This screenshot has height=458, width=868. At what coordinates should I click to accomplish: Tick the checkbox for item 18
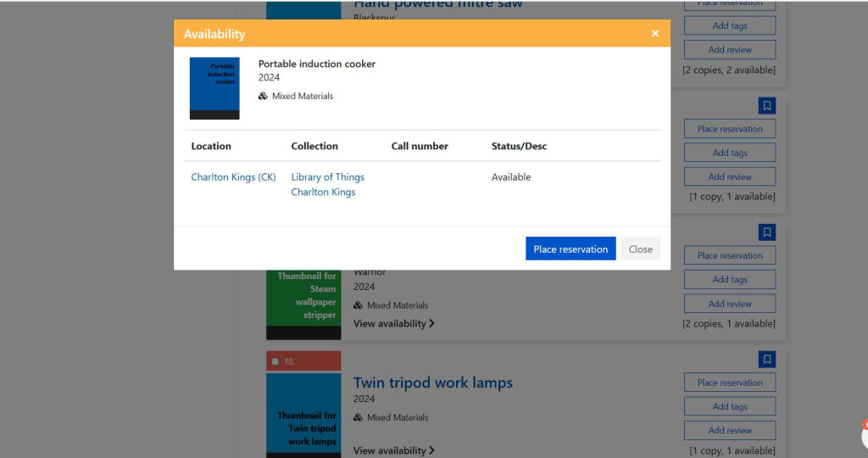pyautogui.click(x=275, y=362)
